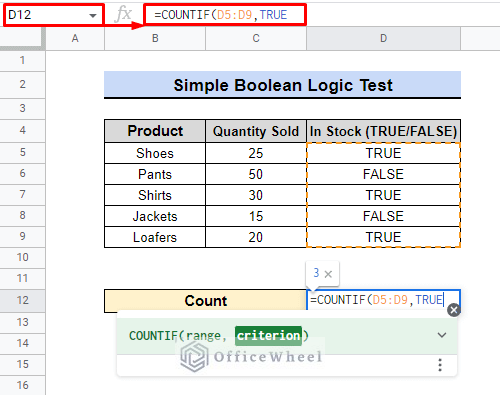Screen dimensions: 500x395
Task: Click quantity cell showing 25
Action: [256, 153]
